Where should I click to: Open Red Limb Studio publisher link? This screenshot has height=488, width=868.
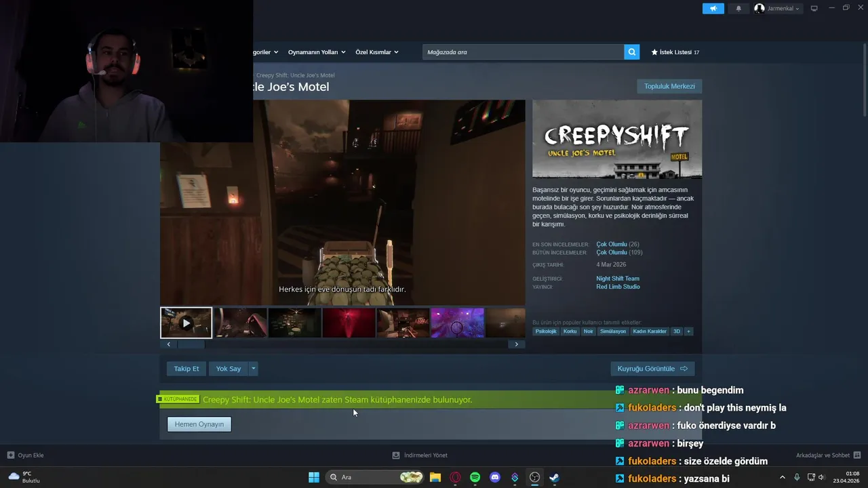(x=618, y=287)
